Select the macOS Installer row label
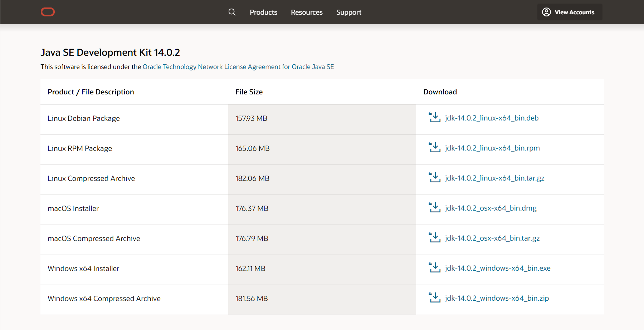The height and width of the screenshot is (330, 644). (73, 208)
